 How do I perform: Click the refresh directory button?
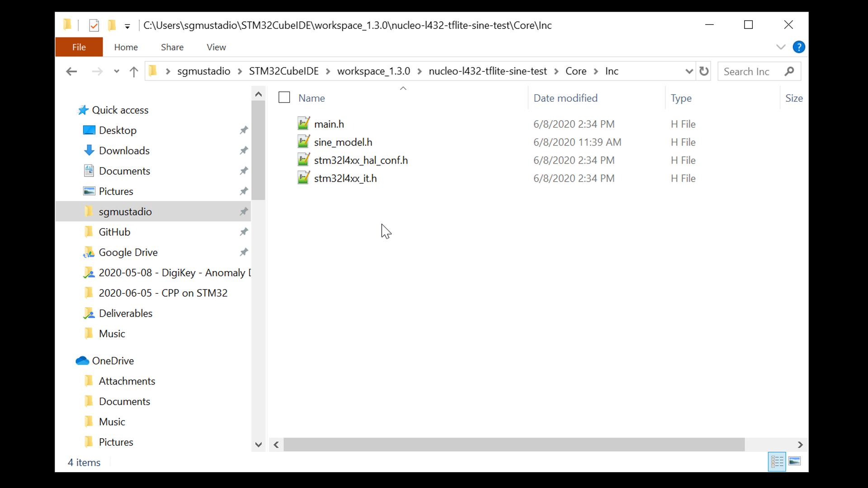(704, 71)
